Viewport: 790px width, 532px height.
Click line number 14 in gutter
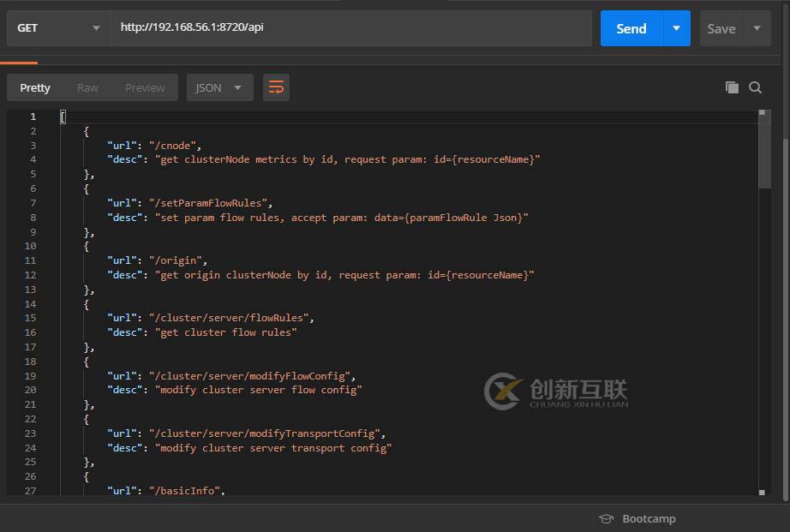click(x=30, y=304)
